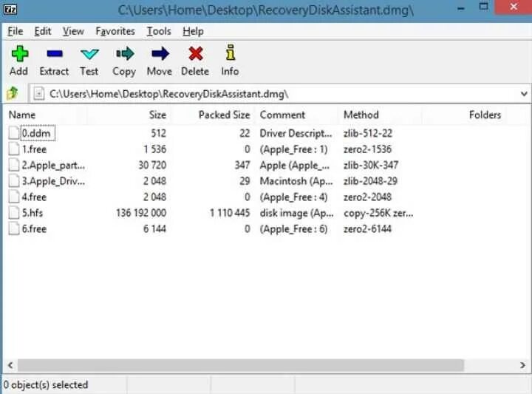
Task: Sort by the Packed Size column header
Action: click(x=225, y=115)
